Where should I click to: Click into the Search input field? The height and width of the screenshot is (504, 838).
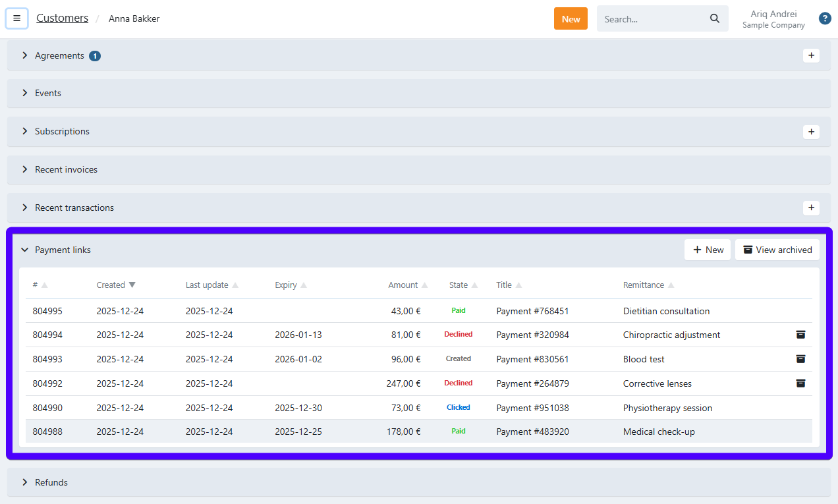[x=652, y=18]
